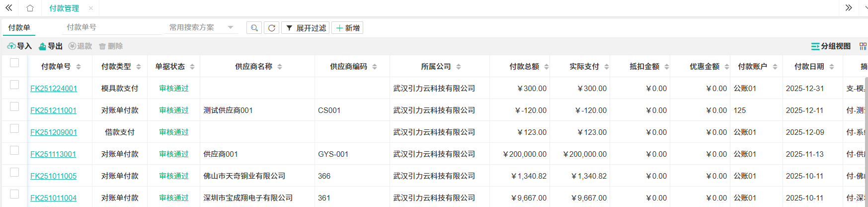This screenshot has width=868, height=207.
Task: Click the refresh icon button
Action: coord(271,28)
